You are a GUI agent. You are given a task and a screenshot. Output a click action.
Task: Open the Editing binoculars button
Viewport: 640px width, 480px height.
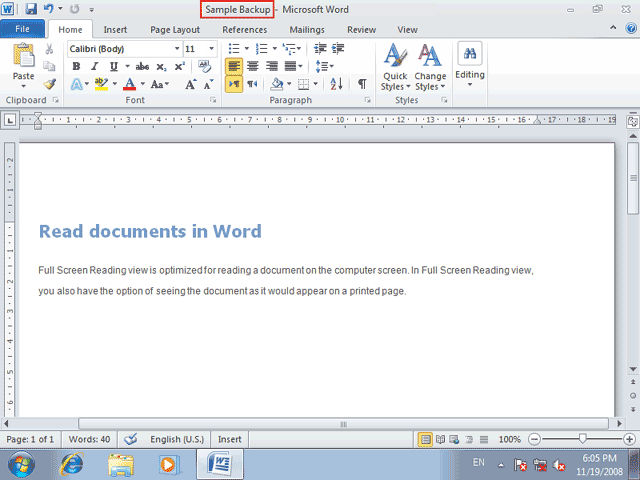pos(470,53)
